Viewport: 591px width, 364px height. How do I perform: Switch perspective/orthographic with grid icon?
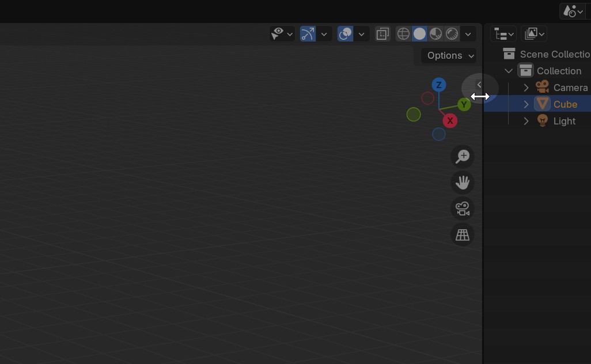(463, 235)
